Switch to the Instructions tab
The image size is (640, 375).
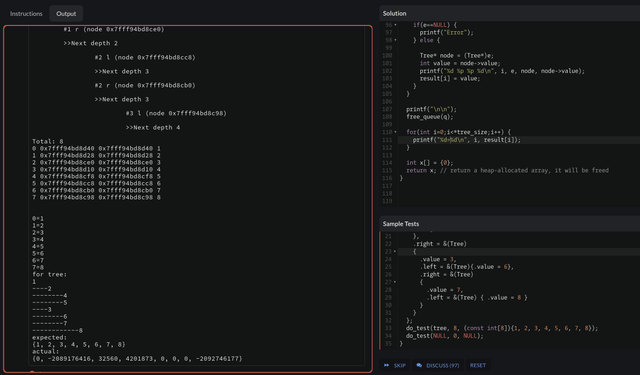(26, 13)
